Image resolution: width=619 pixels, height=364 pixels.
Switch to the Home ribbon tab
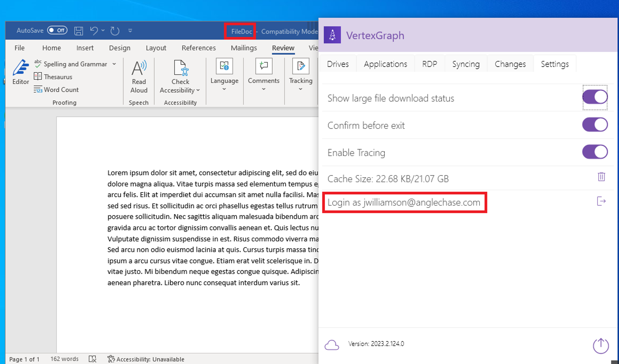click(52, 48)
